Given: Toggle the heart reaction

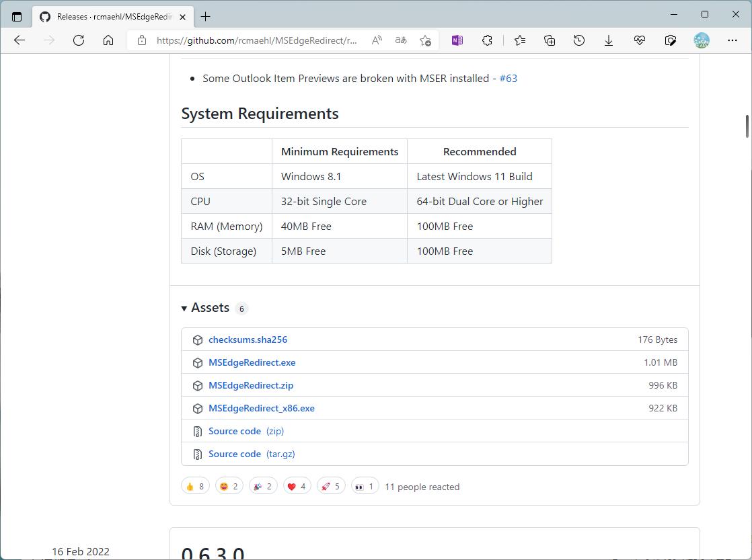Looking at the screenshot, I should [x=297, y=486].
